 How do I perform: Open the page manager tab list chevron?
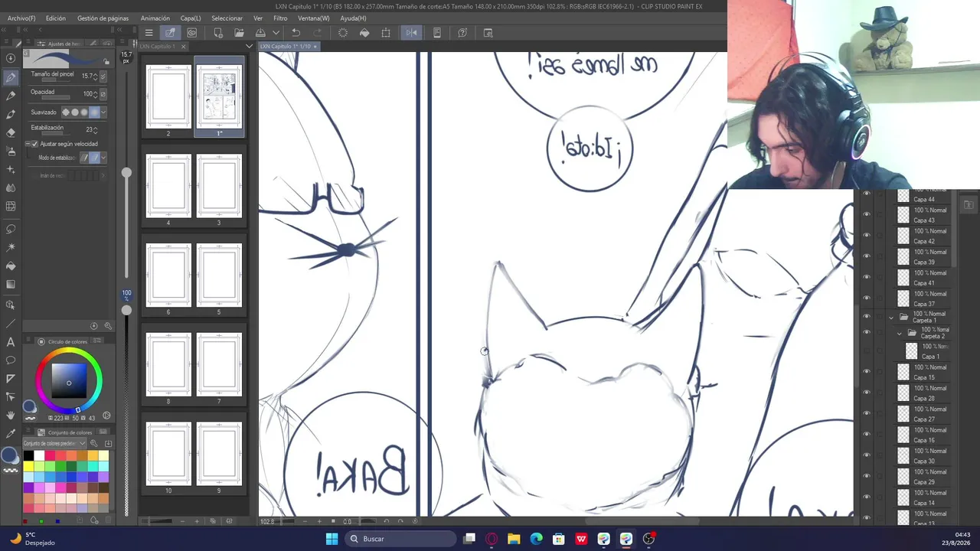(x=249, y=47)
